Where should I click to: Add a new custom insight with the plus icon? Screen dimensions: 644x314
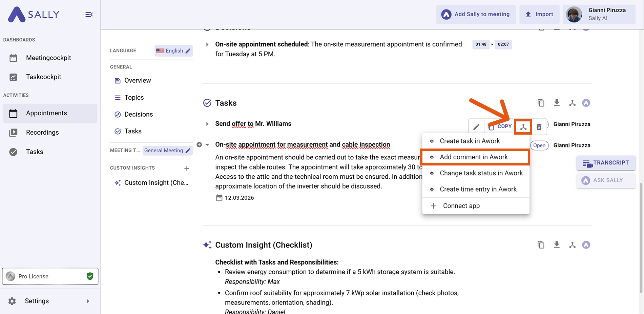point(187,168)
